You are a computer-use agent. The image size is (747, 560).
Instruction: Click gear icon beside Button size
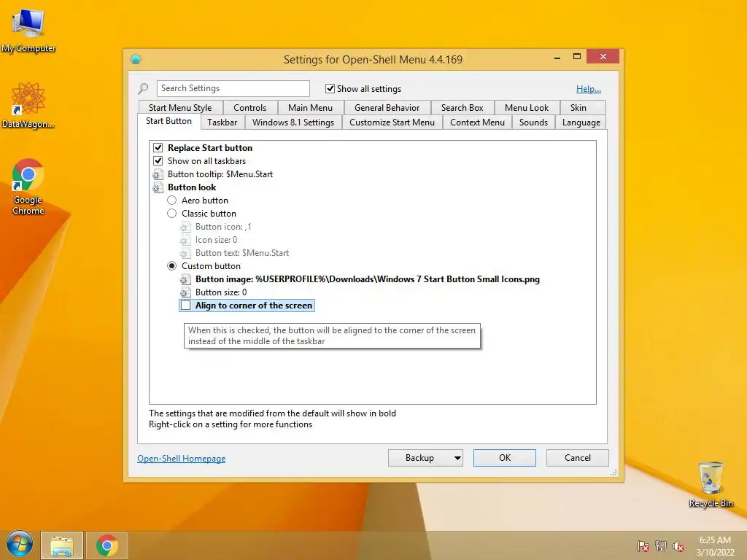(185, 292)
